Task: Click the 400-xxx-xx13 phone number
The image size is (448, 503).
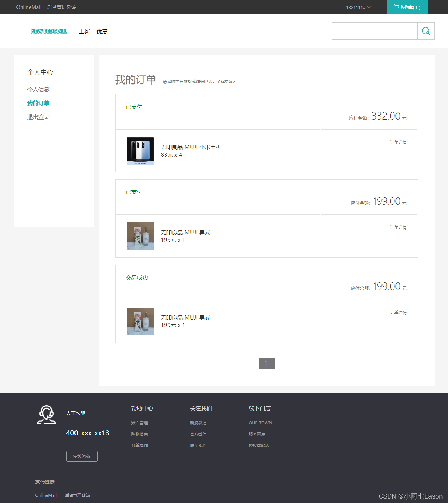Action: (x=88, y=433)
